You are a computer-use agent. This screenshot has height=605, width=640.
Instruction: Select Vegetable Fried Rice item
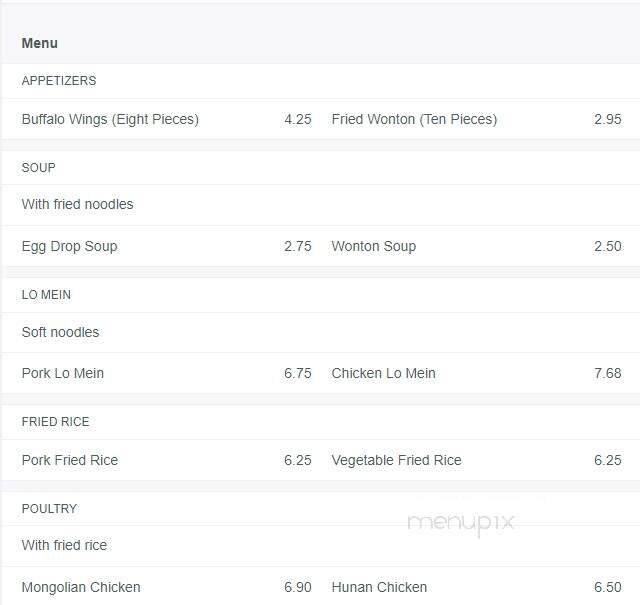click(x=397, y=460)
